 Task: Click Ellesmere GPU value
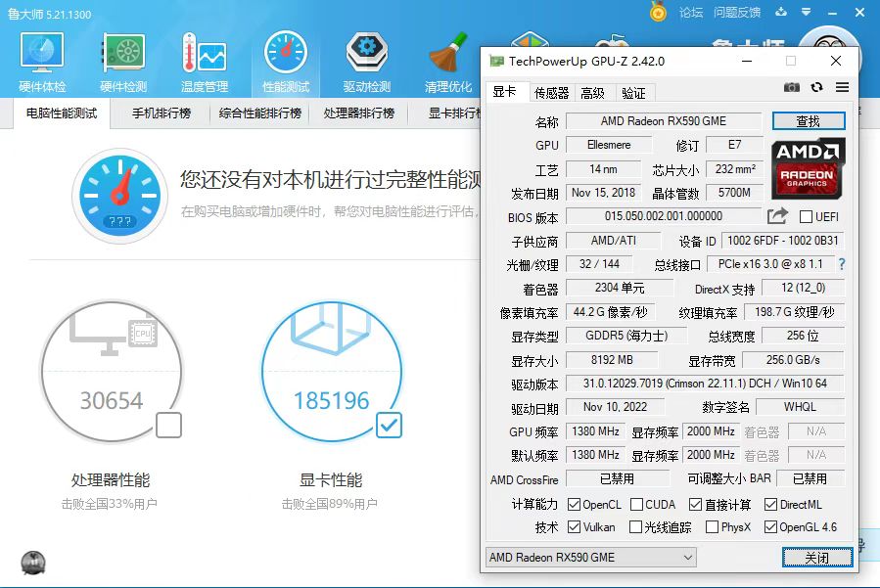[609, 145]
